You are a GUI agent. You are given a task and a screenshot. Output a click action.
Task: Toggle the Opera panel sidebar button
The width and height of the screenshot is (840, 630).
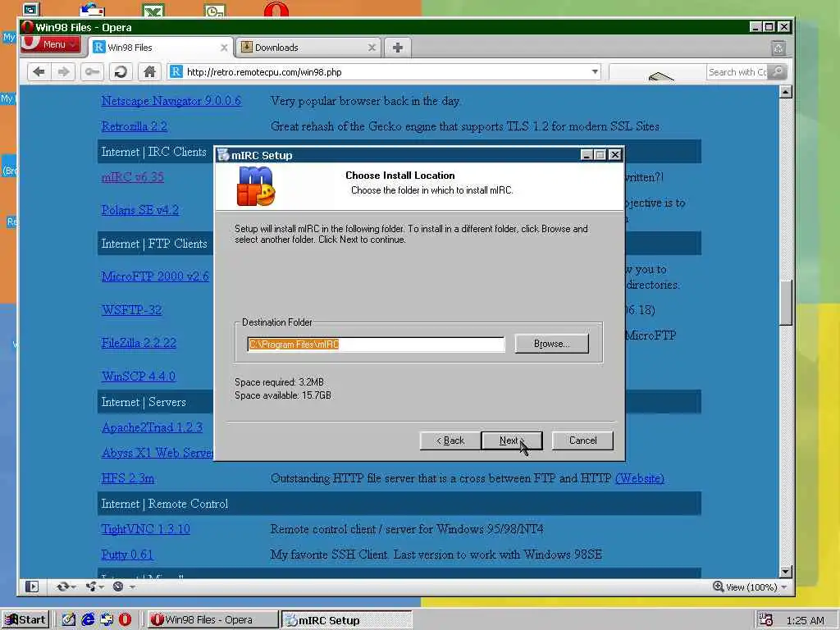32,587
